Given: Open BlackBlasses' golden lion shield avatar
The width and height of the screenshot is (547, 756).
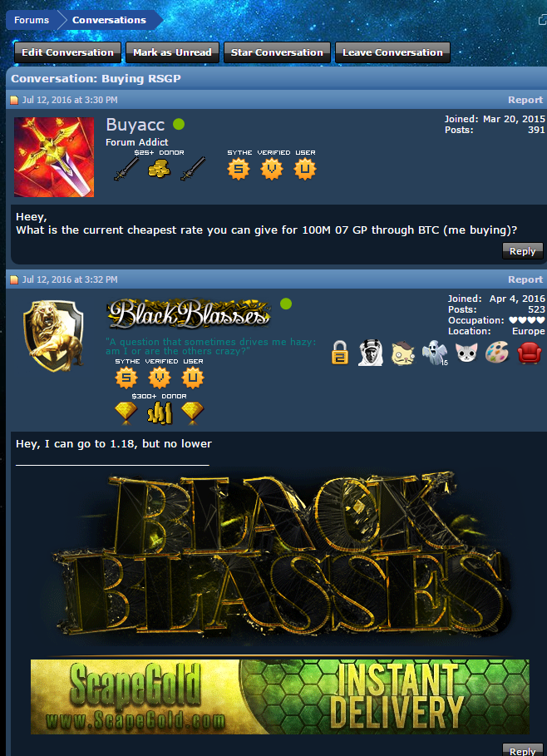Looking at the screenshot, I should coord(53,335).
